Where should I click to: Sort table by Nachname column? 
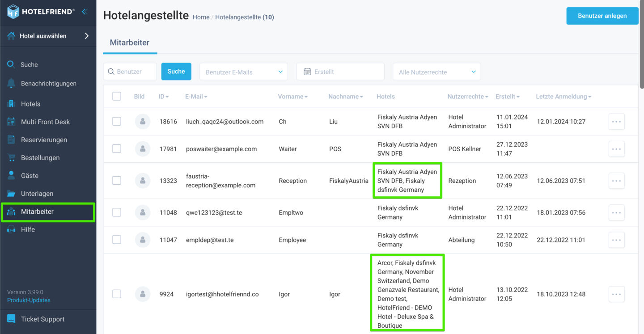tap(346, 97)
